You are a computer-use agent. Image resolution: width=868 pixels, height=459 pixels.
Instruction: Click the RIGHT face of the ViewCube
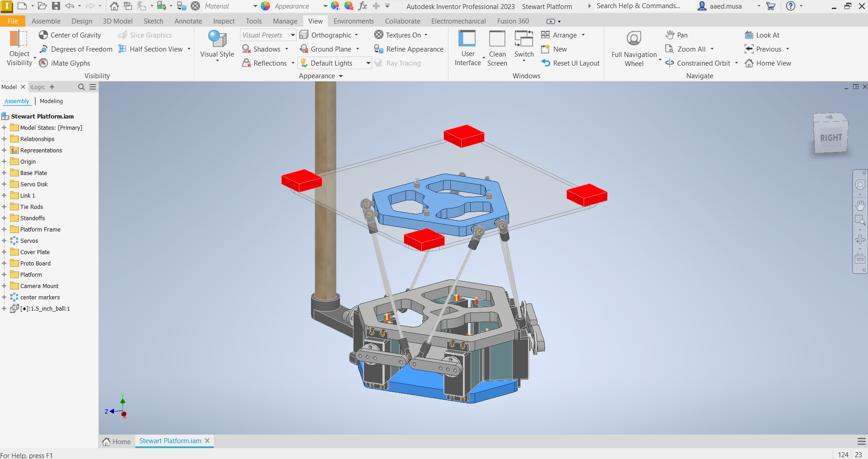(x=830, y=138)
